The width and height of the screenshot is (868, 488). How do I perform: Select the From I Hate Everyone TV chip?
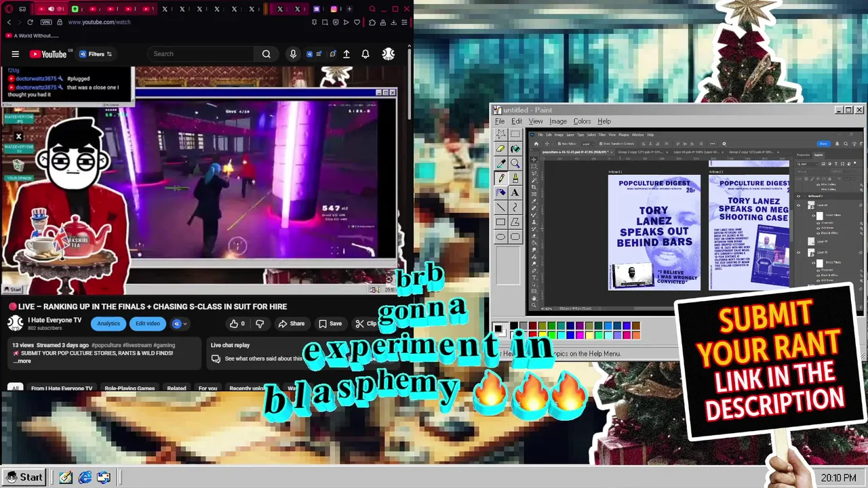62,388
